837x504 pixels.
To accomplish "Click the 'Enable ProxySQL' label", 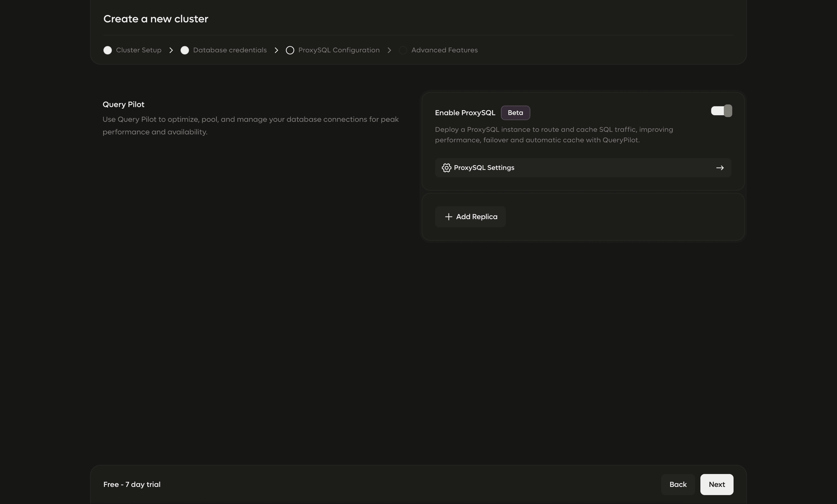I will (465, 113).
